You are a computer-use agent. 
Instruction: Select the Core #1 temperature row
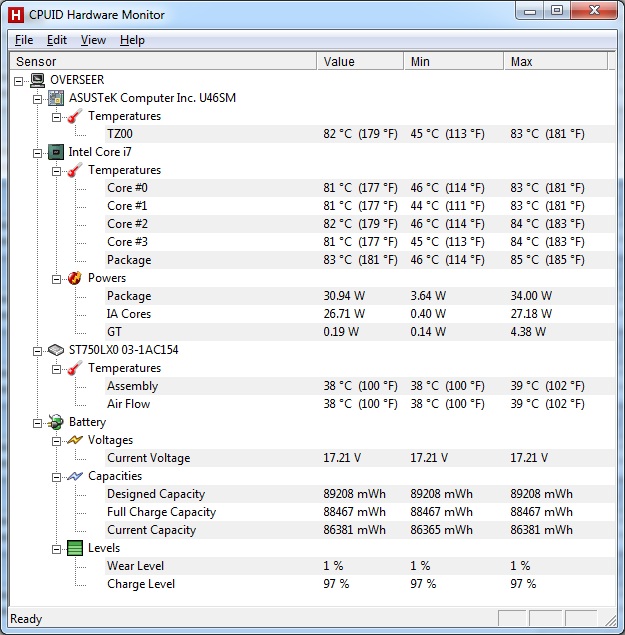point(360,206)
